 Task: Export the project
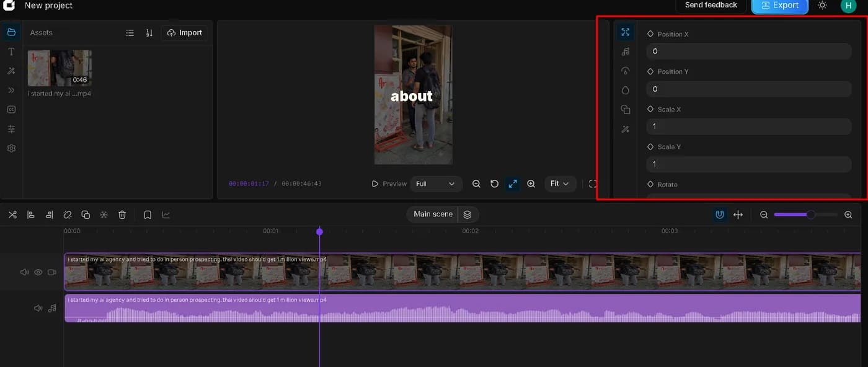pyautogui.click(x=780, y=6)
